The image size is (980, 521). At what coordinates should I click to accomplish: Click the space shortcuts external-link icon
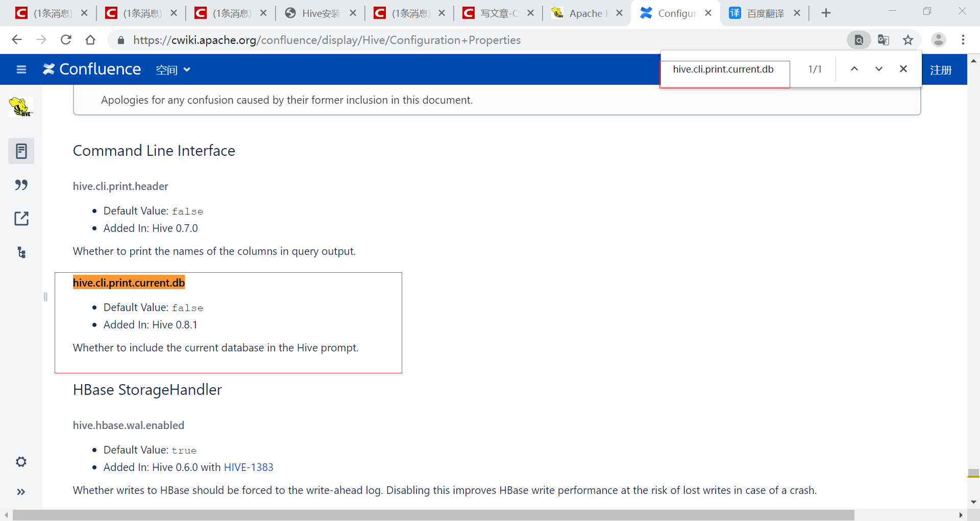tap(21, 219)
